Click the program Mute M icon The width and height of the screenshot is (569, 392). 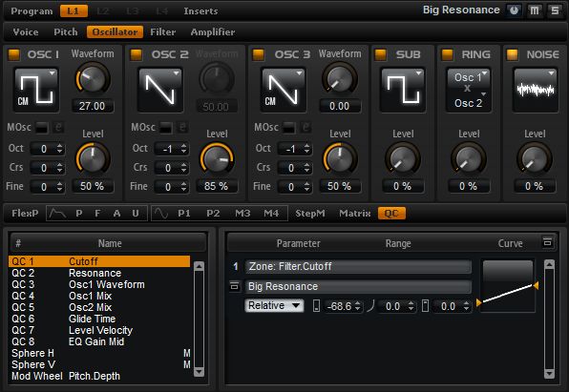click(x=535, y=10)
